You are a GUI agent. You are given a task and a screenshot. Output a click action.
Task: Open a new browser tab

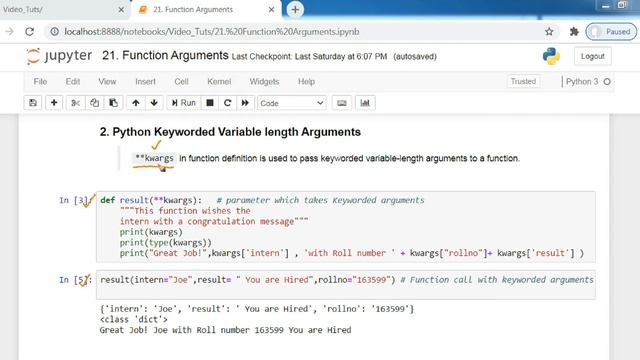(x=295, y=9)
